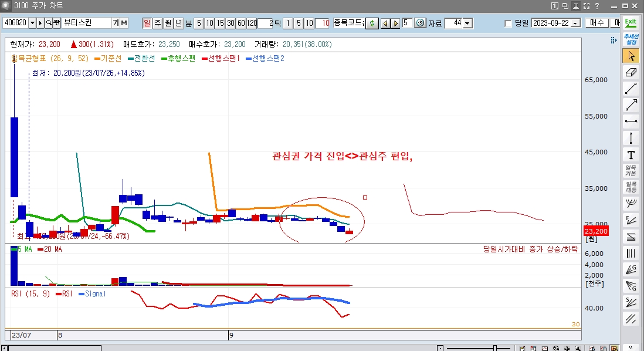
Task: Pick the horizontal line segment tool
Action: point(631,122)
